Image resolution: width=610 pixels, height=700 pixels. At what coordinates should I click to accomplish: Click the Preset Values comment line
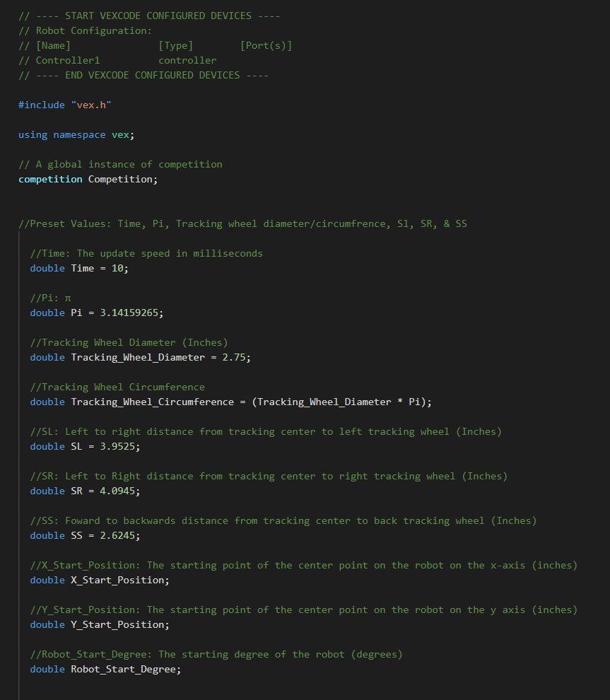click(242, 223)
